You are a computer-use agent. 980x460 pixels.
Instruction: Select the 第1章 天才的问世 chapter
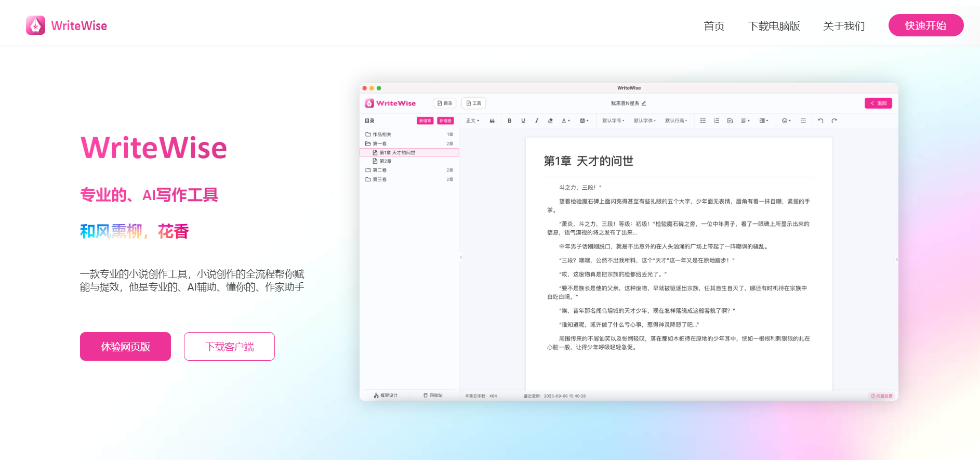[409, 152]
